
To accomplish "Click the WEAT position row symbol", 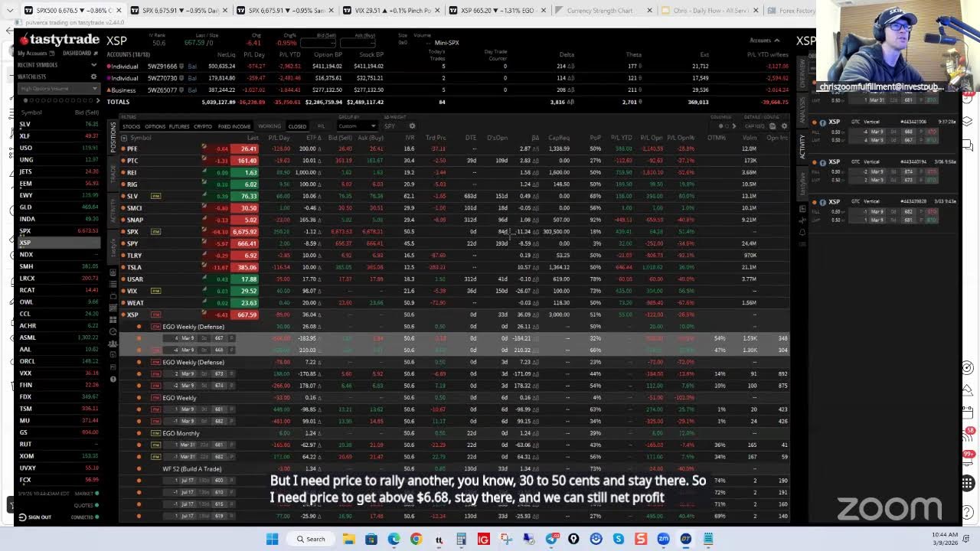I will click(135, 303).
